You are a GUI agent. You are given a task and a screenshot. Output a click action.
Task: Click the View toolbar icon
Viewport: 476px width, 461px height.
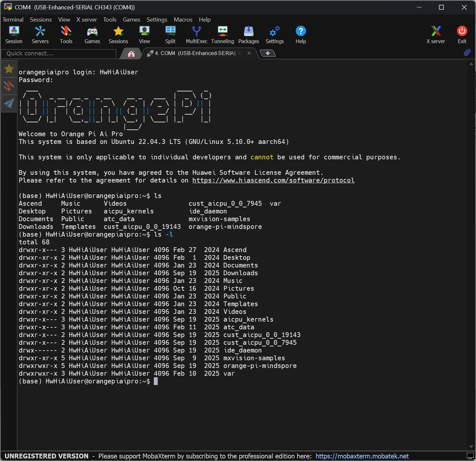coord(145,35)
